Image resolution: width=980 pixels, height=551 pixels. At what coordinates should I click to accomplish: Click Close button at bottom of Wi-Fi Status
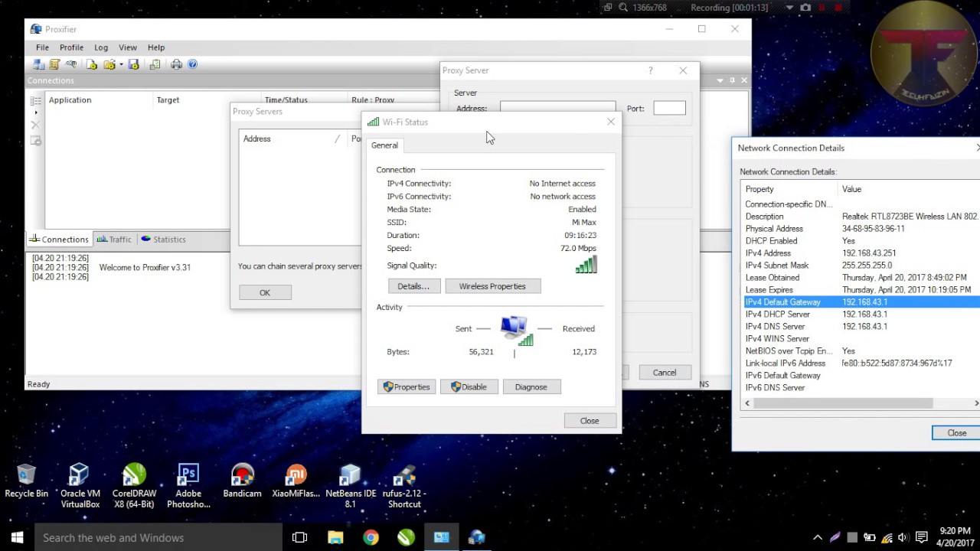590,421
